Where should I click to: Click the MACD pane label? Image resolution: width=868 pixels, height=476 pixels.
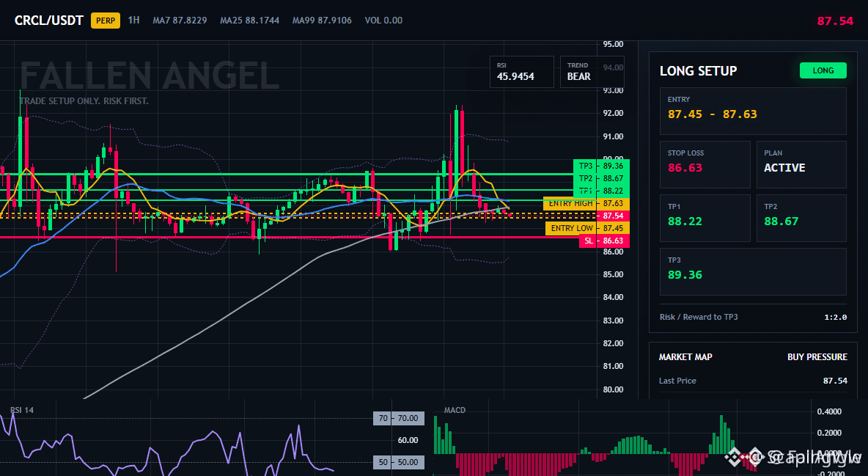coord(455,410)
